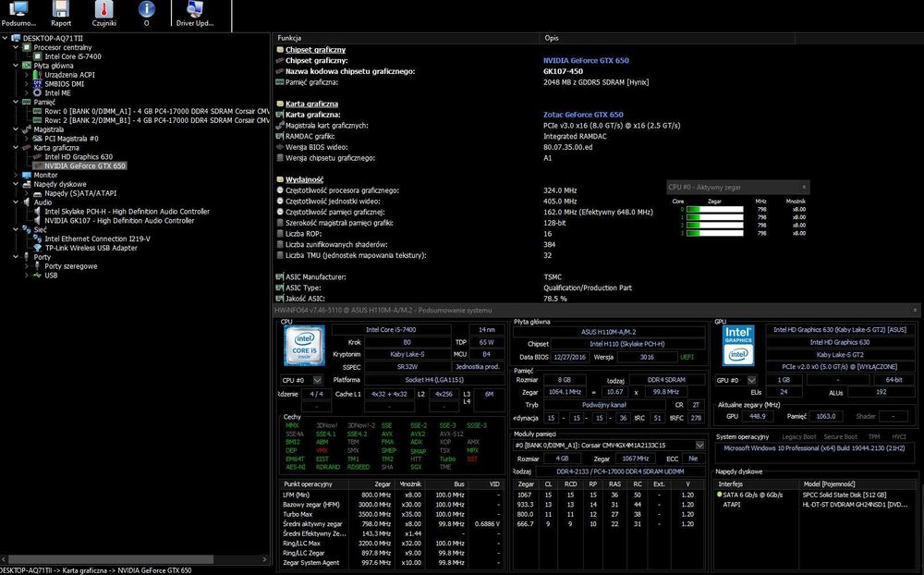
Task: Click the ASUS H110M-A/M.2 motherboard field
Action: (x=609, y=332)
